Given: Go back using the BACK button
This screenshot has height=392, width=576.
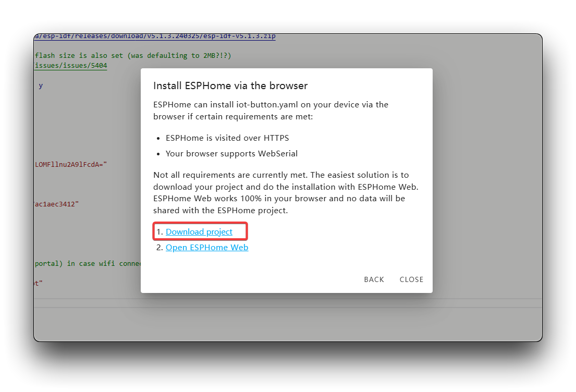Looking at the screenshot, I should (x=374, y=279).
